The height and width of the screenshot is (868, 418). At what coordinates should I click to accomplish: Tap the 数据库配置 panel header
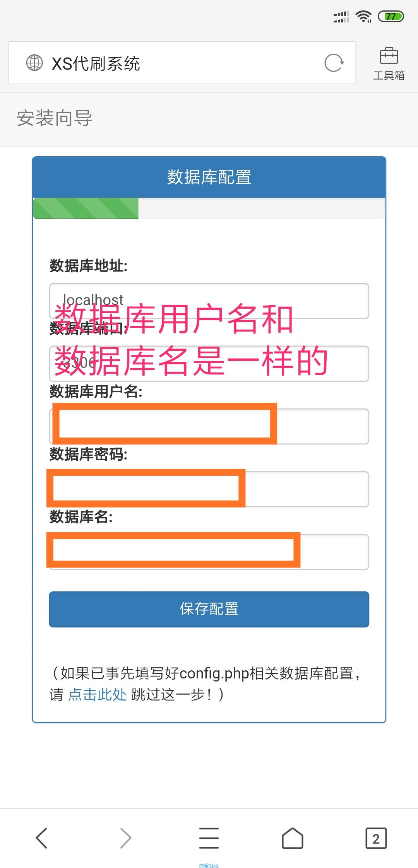(x=209, y=177)
